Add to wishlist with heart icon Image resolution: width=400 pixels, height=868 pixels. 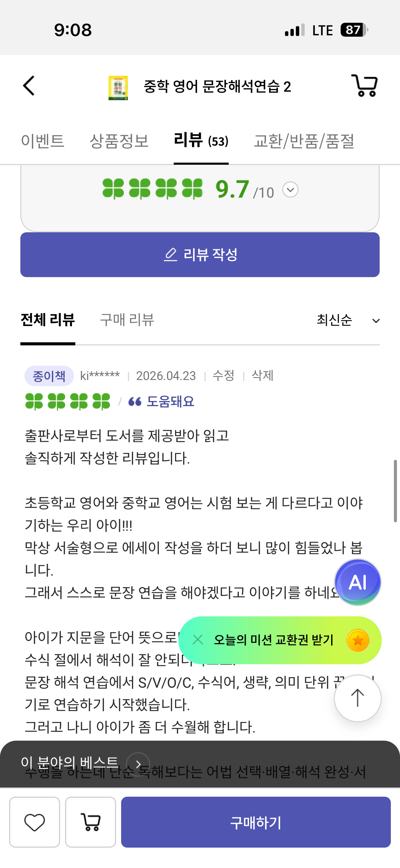click(35, 822)
